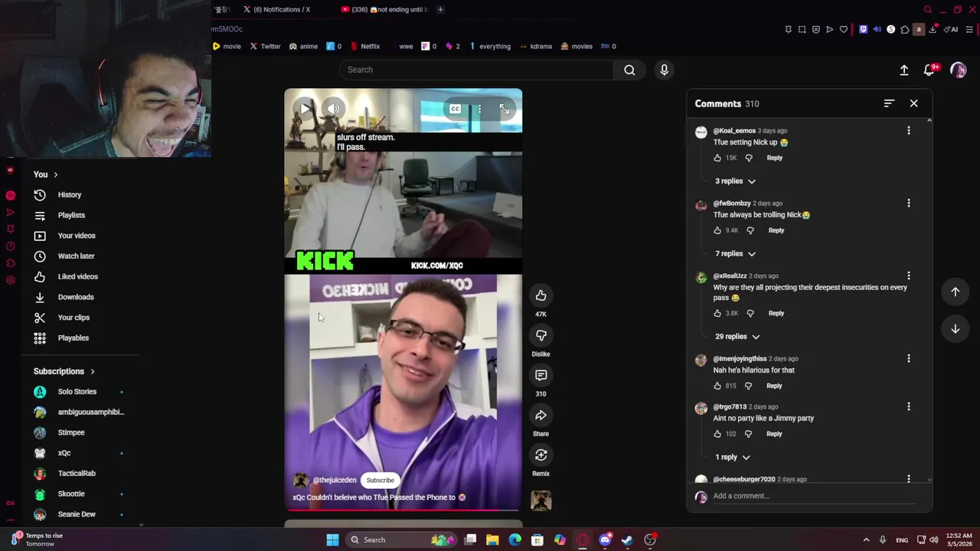Expand 29 replies under @xRealUzz comment

pos(737,337)
